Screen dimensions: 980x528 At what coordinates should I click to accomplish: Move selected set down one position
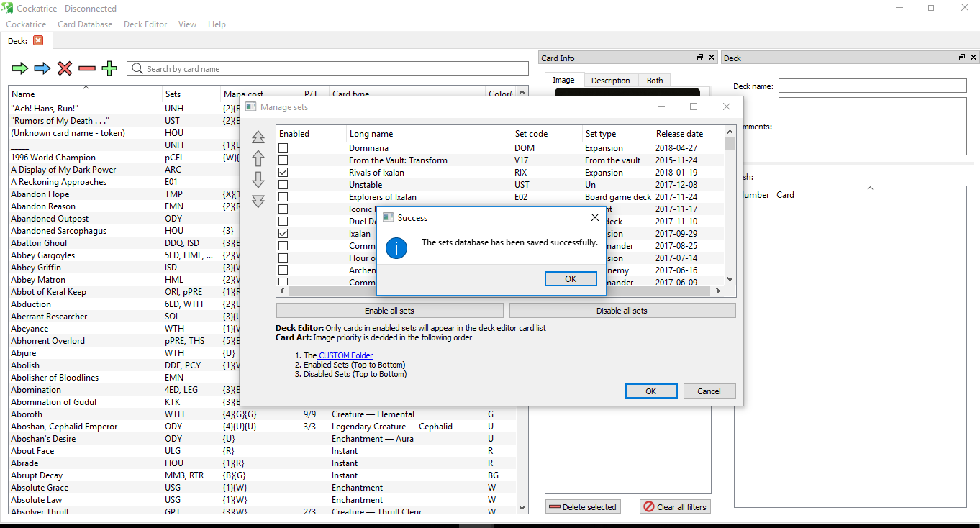[258, 180]
